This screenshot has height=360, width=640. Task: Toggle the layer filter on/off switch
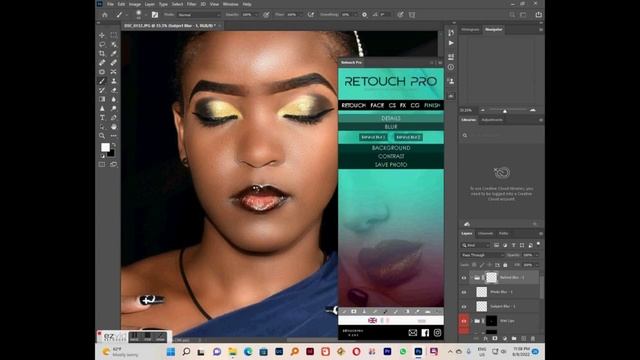tap(538, 244)
